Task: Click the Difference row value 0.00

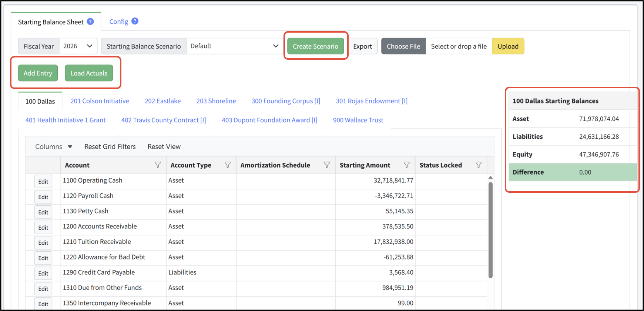Action: click(585, 172)
